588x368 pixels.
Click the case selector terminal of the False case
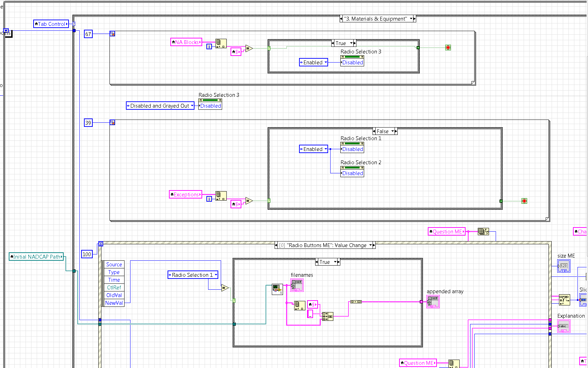[269, 201]
